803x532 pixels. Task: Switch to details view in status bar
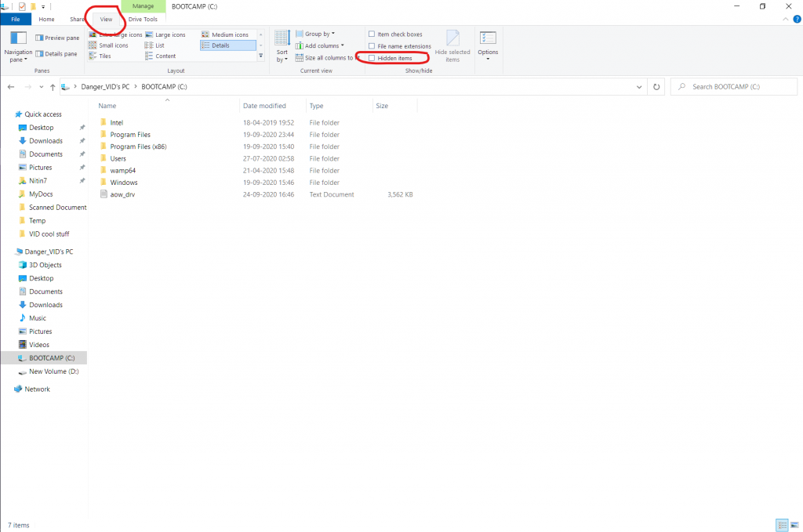782,525
